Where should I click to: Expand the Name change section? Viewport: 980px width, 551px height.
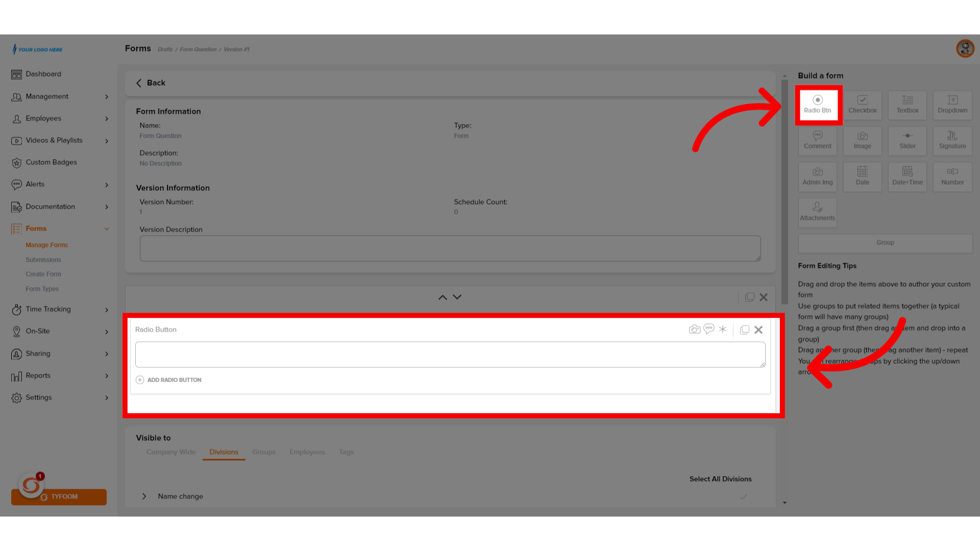point(143,496)
